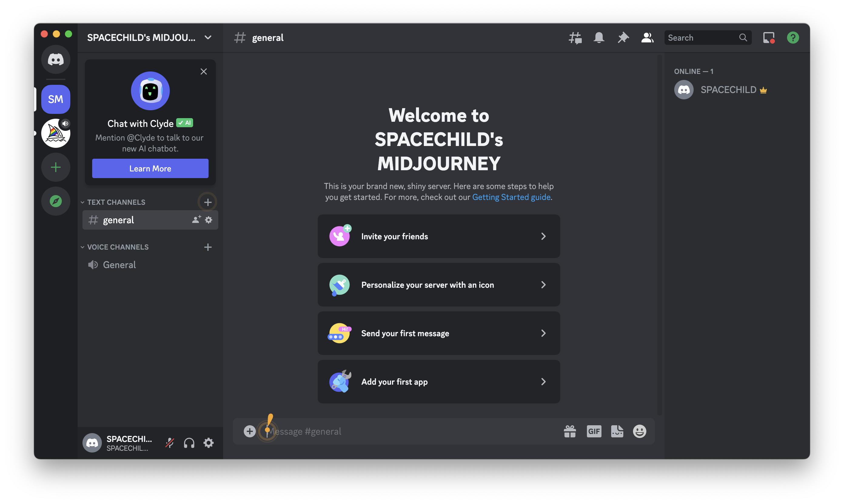The width and height of the screenshot is (844, 504).
Task: Open SPACECHILD's MIDJOURNEY server dropdown
Action: (x=149, y=38)
